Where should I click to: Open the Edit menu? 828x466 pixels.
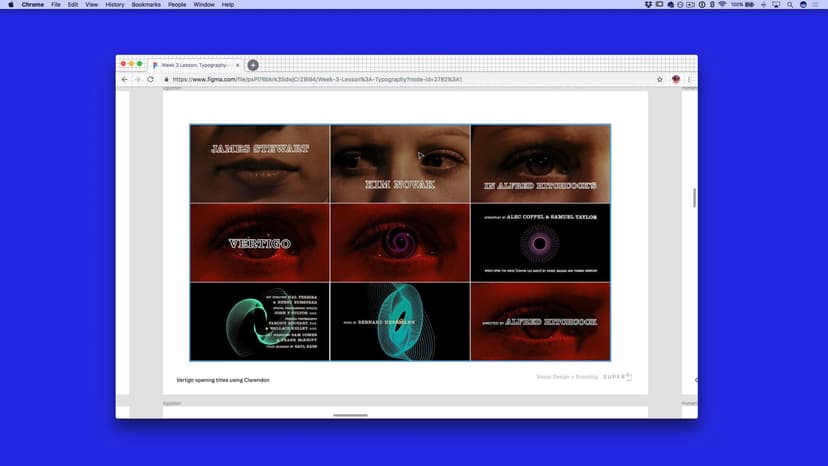[72, 5]
